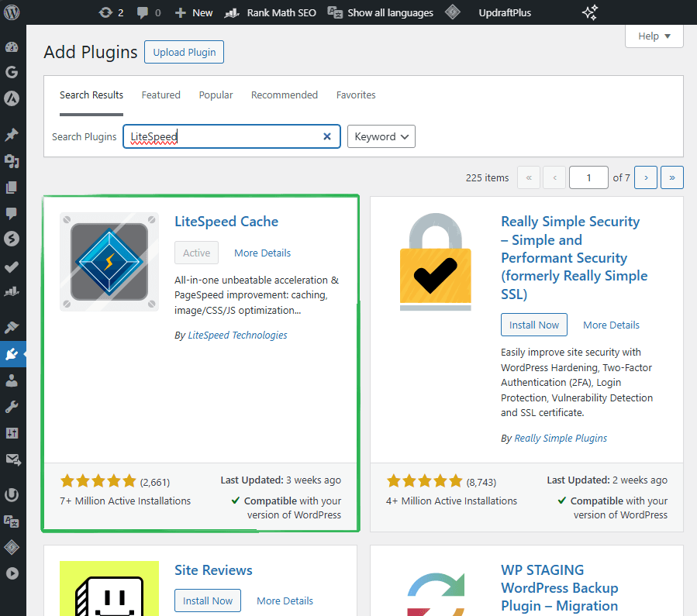Screen dimensions: 697x616
Task: Open Rank Math chart icon in sidebar
Action: tap(12, 291)
